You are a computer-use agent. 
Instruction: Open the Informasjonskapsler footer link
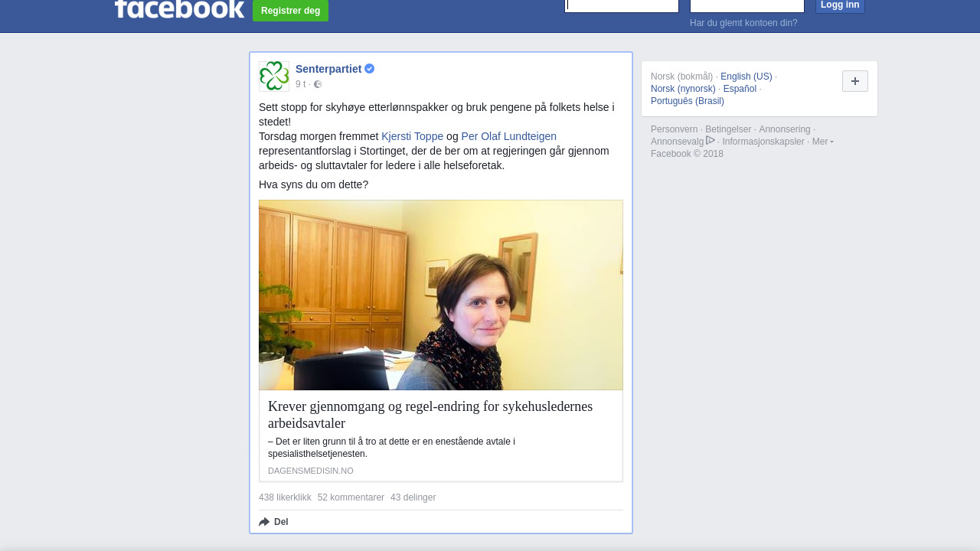click(x=763, y=142)
